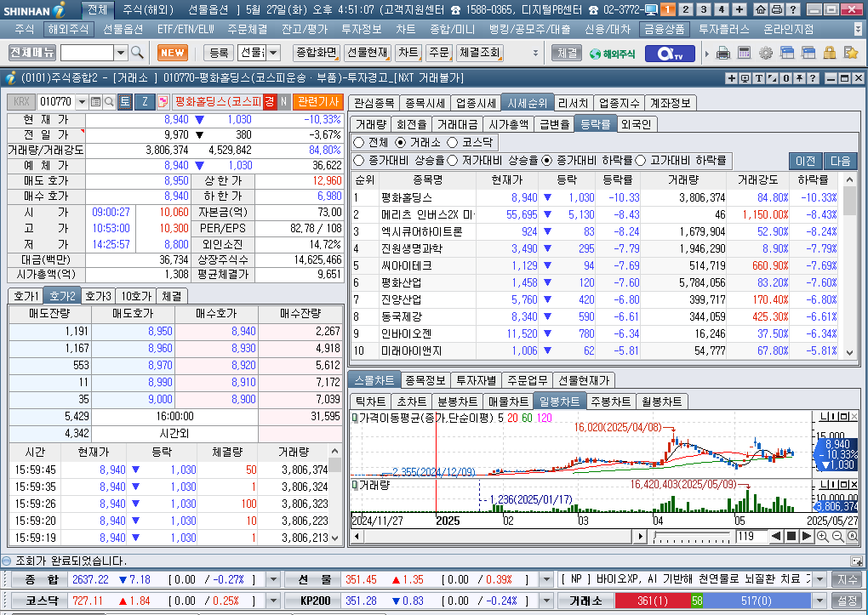The width and height of the screenshot is (868, 615).
Task: Select the 전체 market radio button
Action: (359, 142)
